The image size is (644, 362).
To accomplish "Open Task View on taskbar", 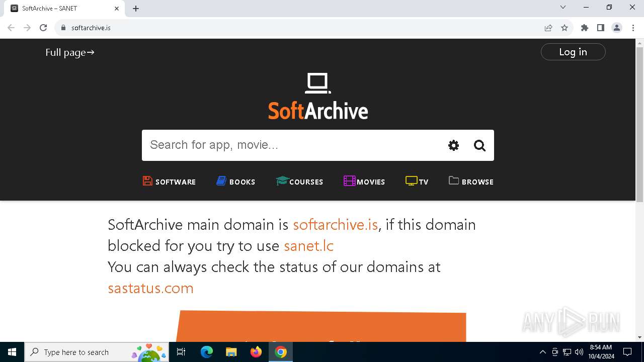I will point(181,352).
